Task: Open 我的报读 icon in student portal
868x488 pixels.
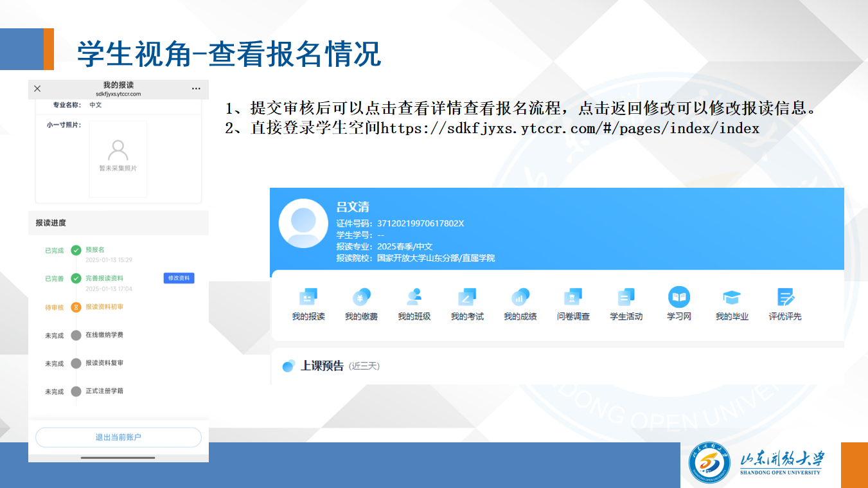Action: tap(308, 298)
